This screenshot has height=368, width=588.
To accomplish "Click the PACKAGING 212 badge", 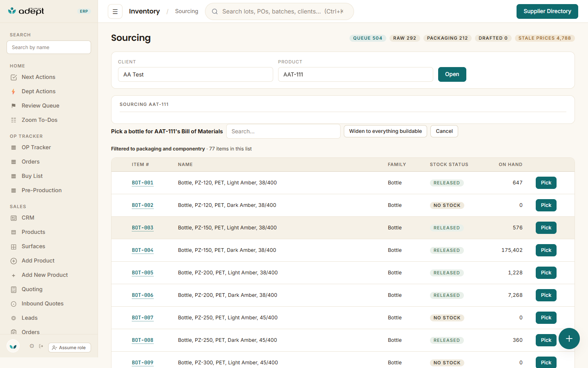I will tap(448, 38).
